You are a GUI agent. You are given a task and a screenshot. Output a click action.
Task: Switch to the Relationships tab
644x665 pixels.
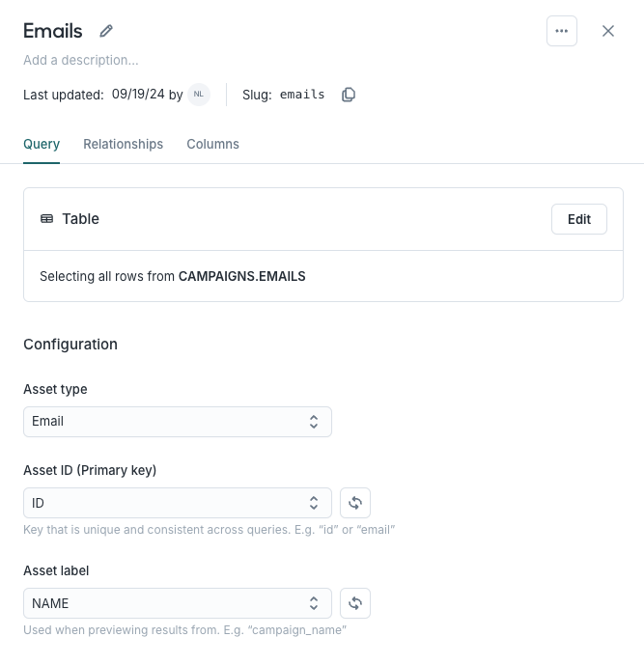tap(123, 144)
